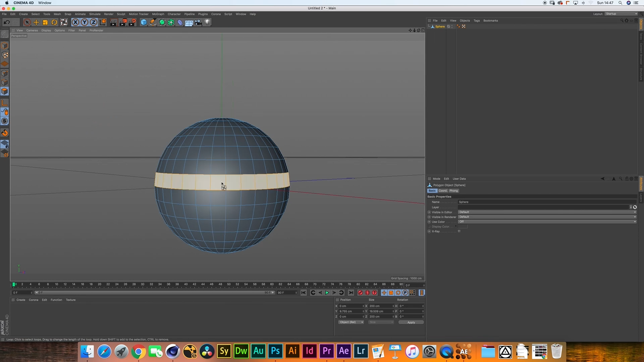Click the Render View clapperboard icon
Viewport: 644px width, 362px height.
point(113,22)
